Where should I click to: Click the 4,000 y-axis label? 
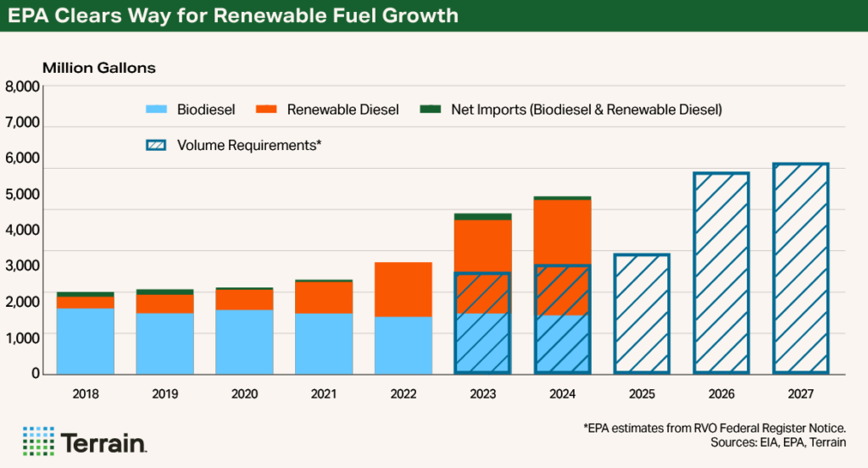click(23, 230)
